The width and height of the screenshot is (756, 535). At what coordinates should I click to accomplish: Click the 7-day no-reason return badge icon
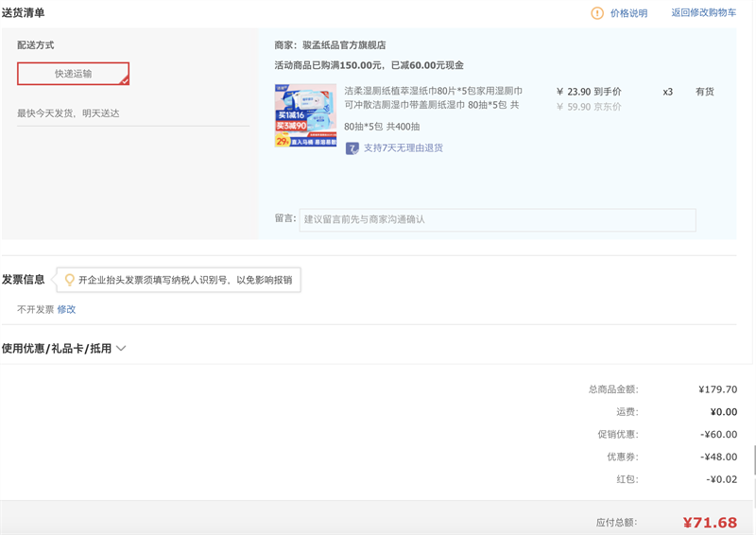[352, 148]
